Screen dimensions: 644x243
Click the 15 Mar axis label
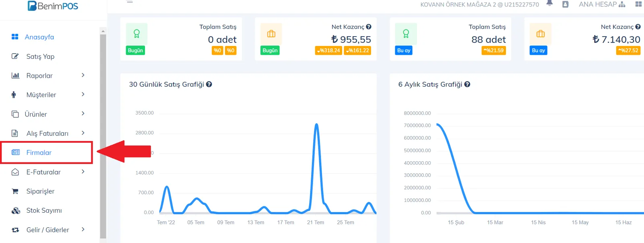point(495,222)
